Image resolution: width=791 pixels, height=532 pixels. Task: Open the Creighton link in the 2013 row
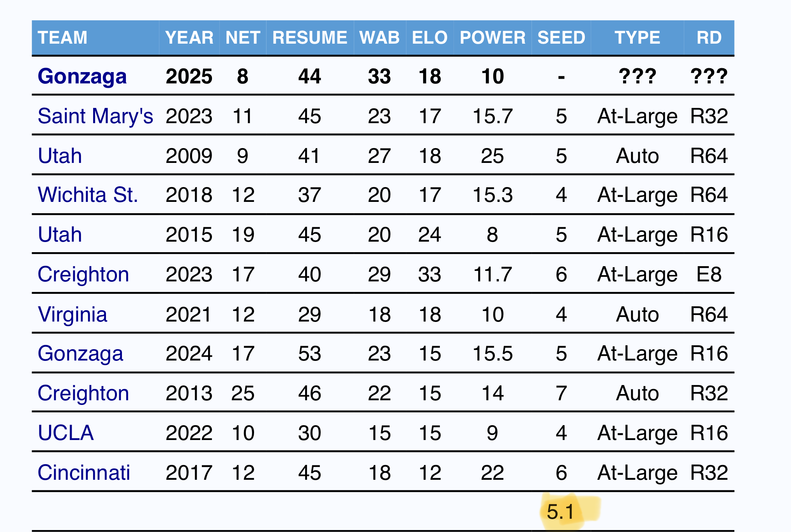coord(83,393)
